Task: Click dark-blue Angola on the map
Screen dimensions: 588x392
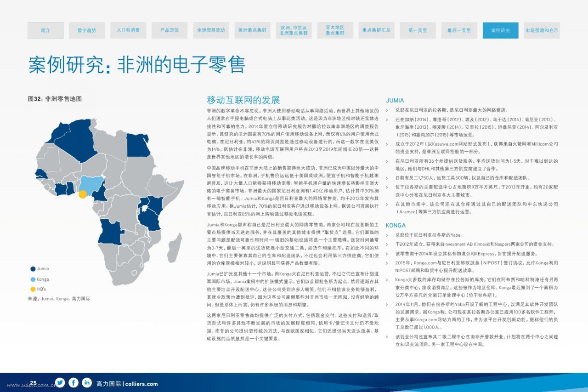Action: tap(110, 231)
